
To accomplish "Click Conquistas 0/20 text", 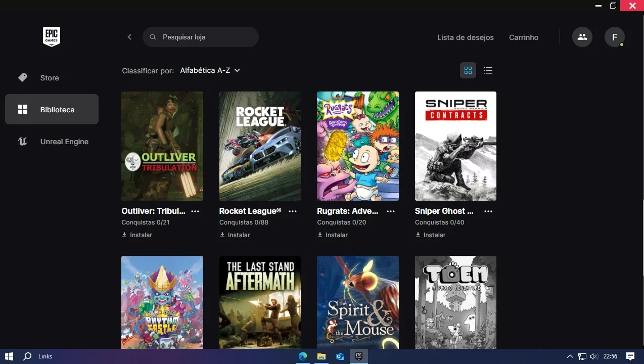I will (342, 222).
